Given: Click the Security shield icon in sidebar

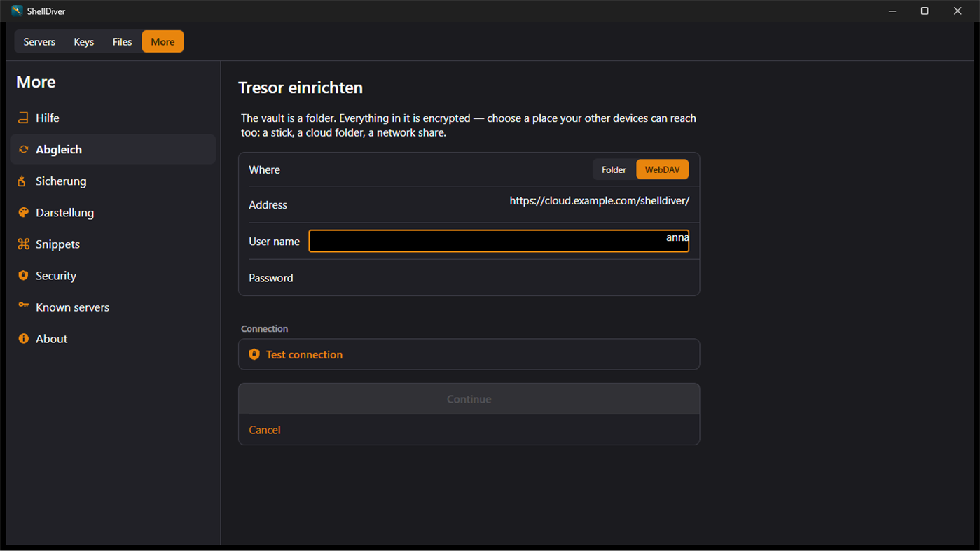Looking at the screenshot, I should [23, 275].
